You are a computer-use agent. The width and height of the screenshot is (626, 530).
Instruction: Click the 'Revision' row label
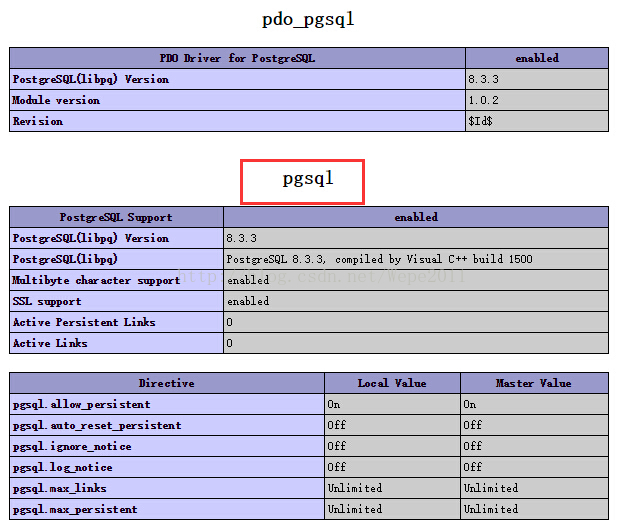pos(38,121)
